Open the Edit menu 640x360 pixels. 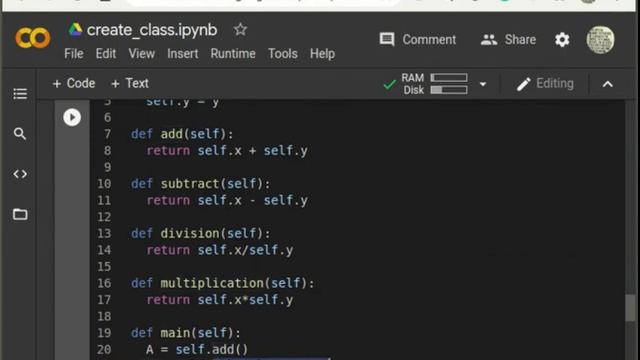pyautogui.click(x=106, y=53)
